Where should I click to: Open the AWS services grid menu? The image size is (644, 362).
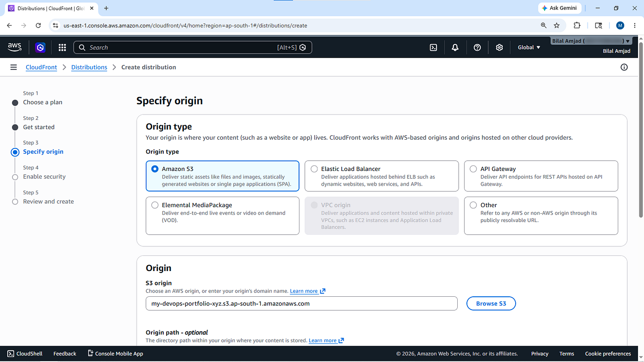coord(62,47)
